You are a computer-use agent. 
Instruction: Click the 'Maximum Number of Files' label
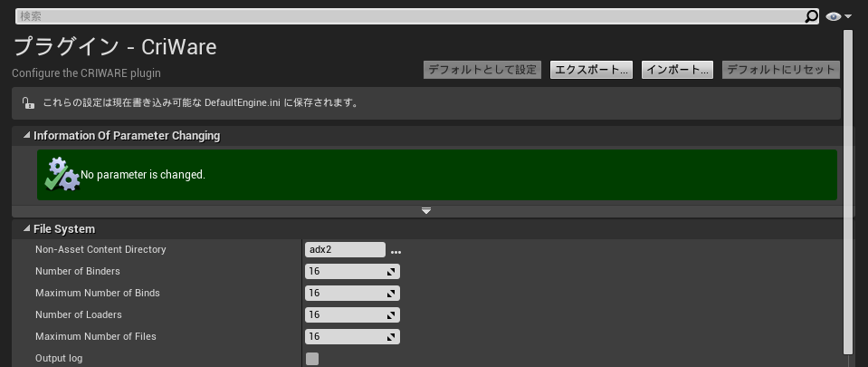[96, 336]
